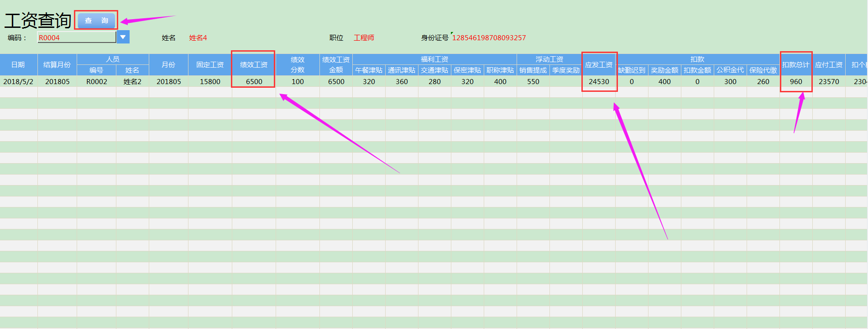
Task: Click the 工程师 position value
Action: click(364, 38)
